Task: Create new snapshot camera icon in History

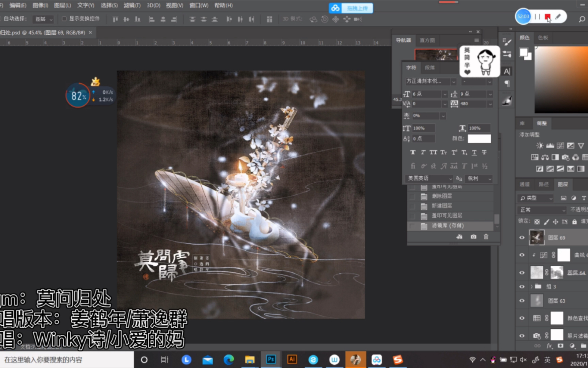Action: click(473, 237)
